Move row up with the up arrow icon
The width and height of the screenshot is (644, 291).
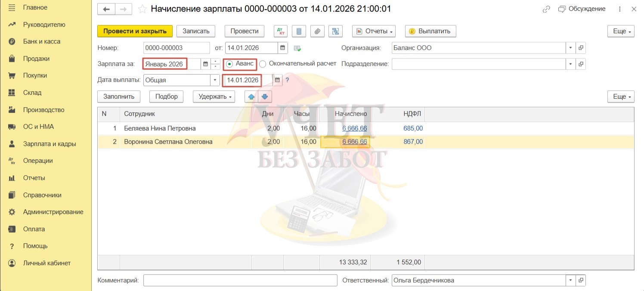pos(251,96)
